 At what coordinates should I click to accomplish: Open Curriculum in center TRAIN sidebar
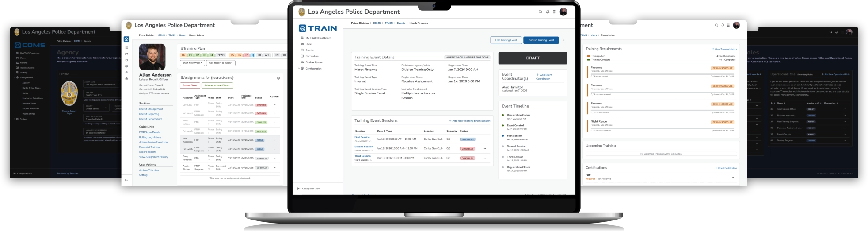(312, 56)
